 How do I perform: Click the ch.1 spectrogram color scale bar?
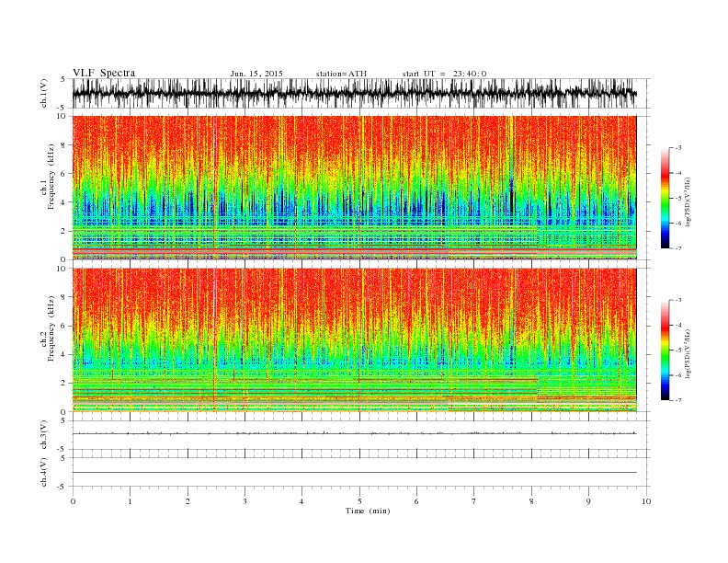pos(665,199)
